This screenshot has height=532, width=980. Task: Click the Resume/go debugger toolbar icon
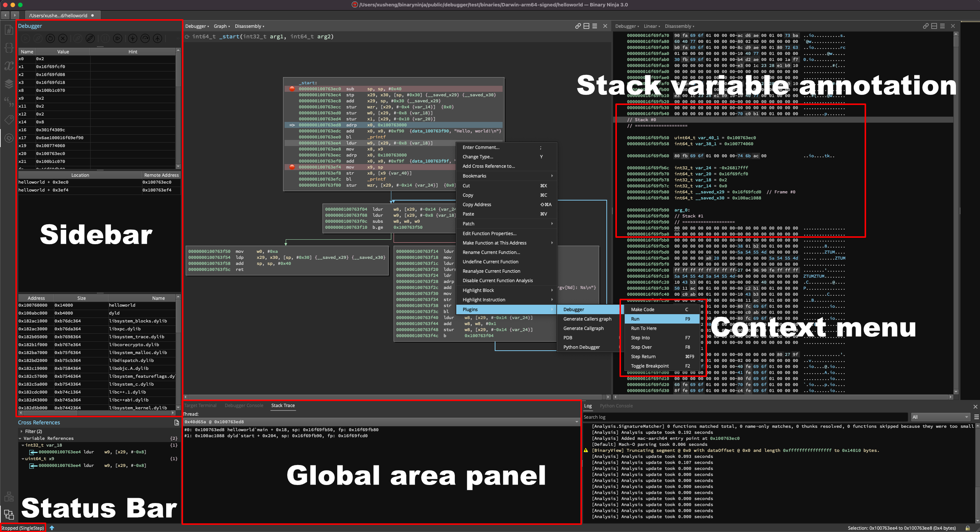click(x=118, y=38)
